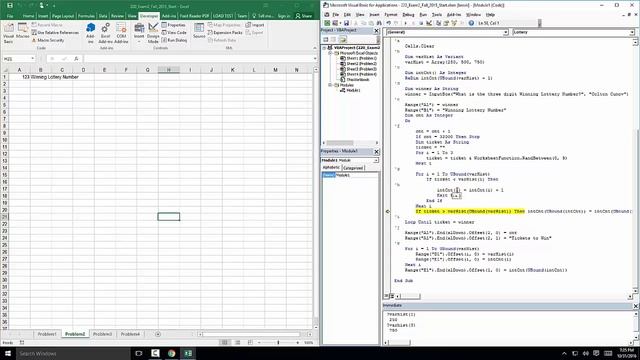The image size is (640, 360).
Task: Click Import in XML group
Action: (255, 25)
